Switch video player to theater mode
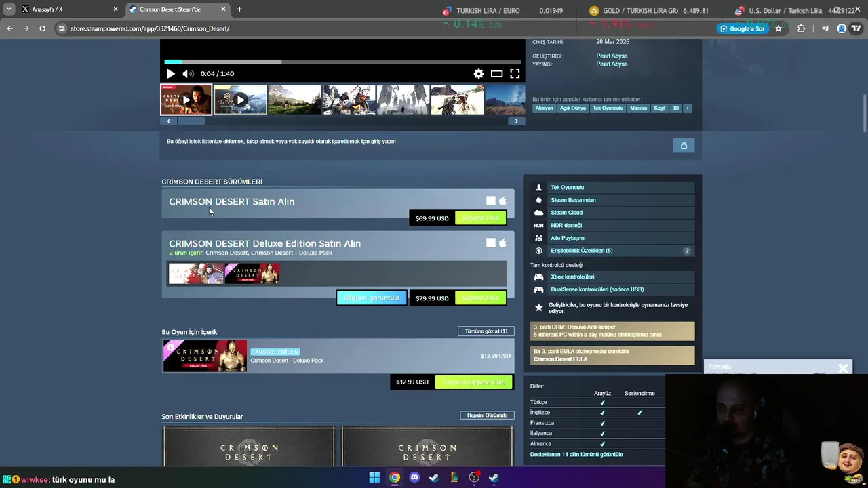 point(496,74)
